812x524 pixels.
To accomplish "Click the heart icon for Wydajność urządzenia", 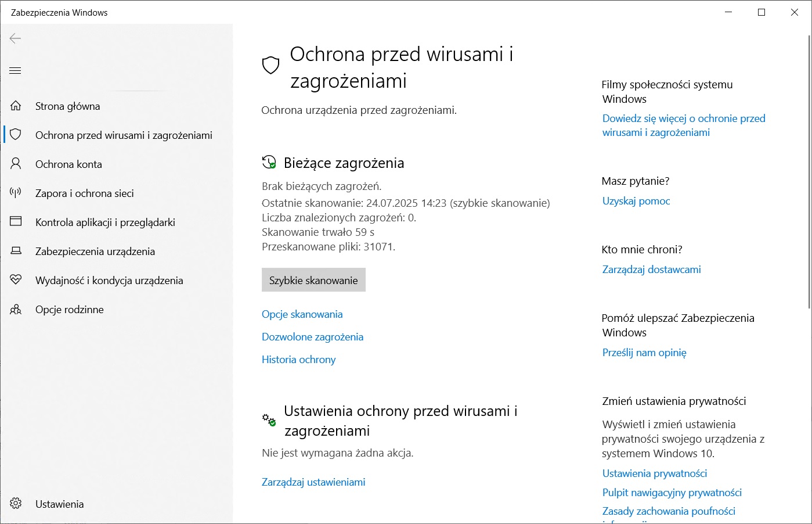I will pyautogui.click(x=16, y=280).
